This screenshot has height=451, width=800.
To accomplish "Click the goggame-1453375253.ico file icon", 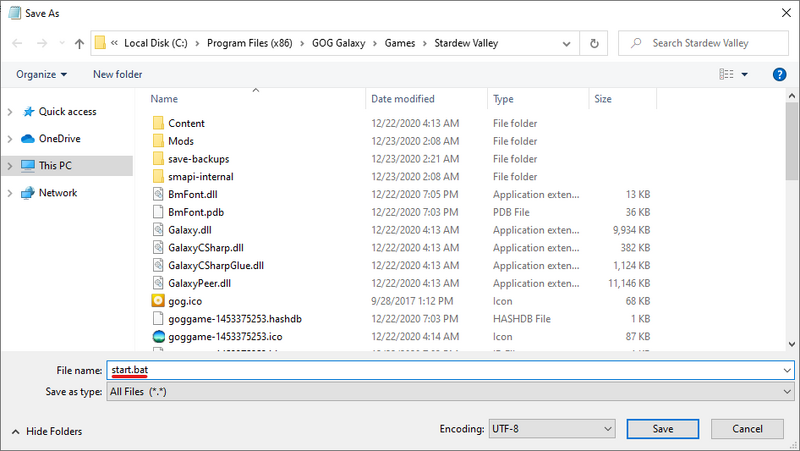I will (159, 337).
